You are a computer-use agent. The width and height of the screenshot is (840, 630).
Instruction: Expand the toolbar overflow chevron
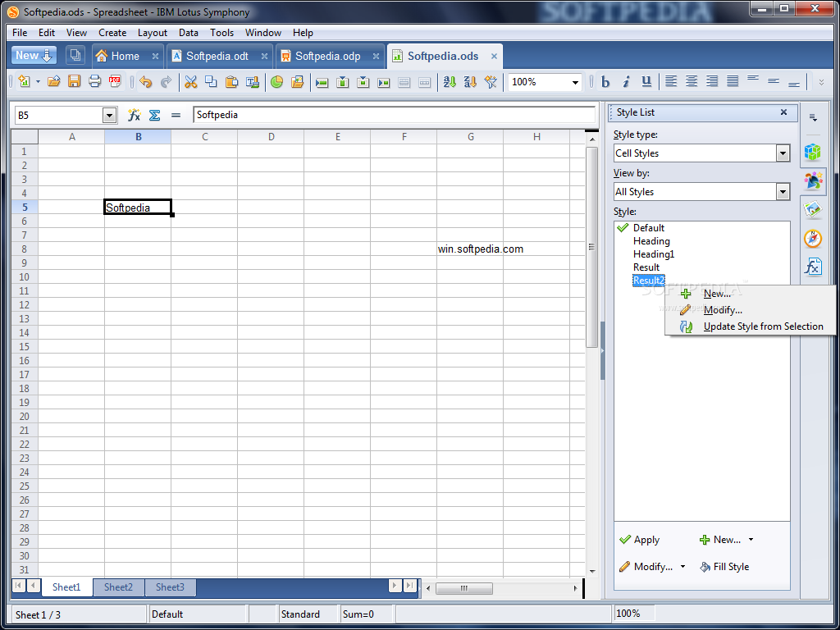click(x=821, y=83)
